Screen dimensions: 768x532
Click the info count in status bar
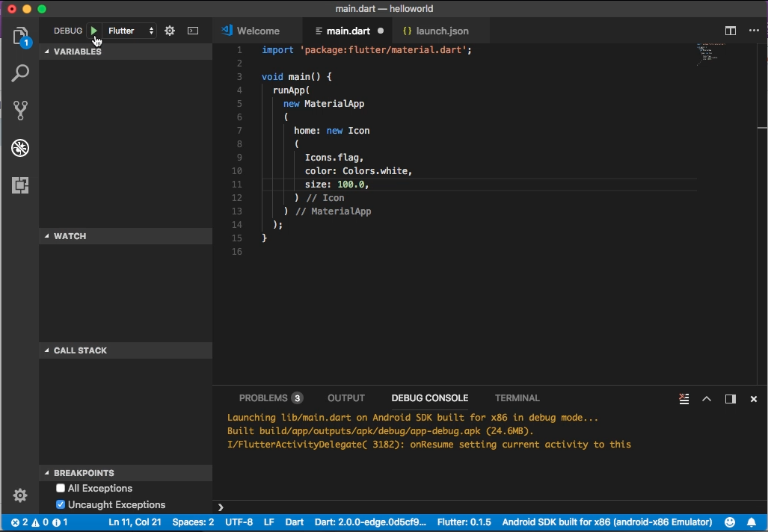[60, 522]
